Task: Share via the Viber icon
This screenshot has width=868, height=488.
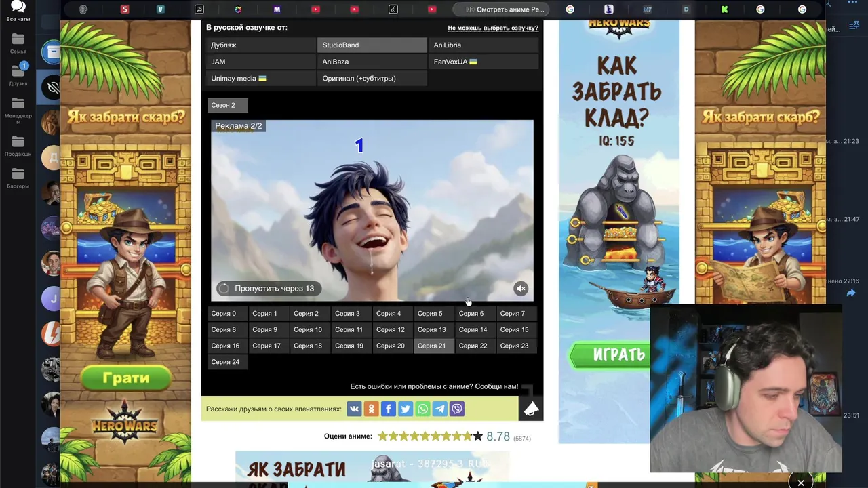Action: tap(457, 409)
